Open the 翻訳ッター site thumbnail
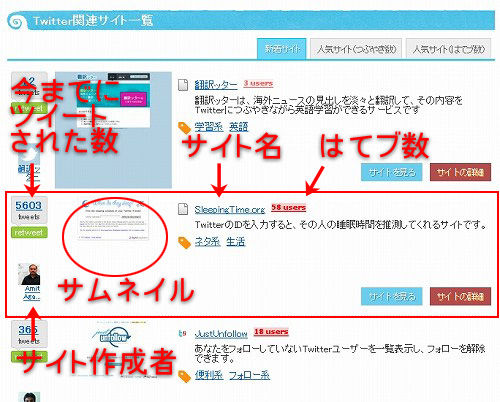The image size is (500, 402). [113, 130]
